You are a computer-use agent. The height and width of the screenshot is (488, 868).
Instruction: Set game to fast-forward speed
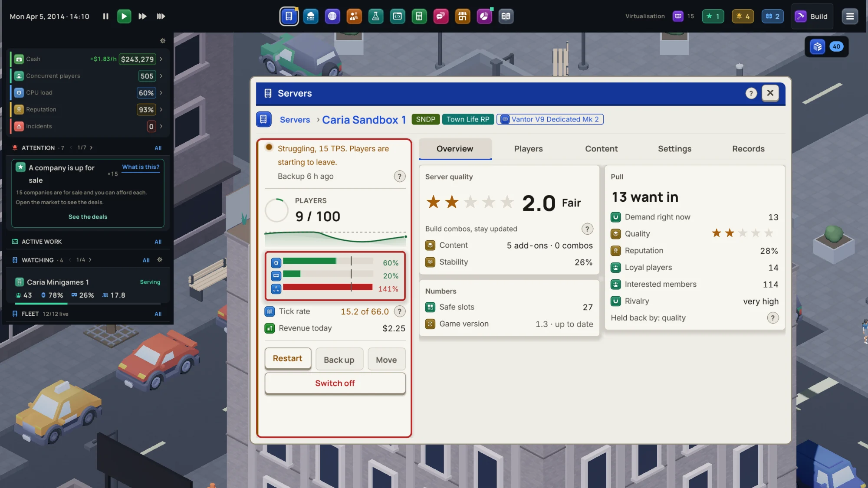(142, 16)
